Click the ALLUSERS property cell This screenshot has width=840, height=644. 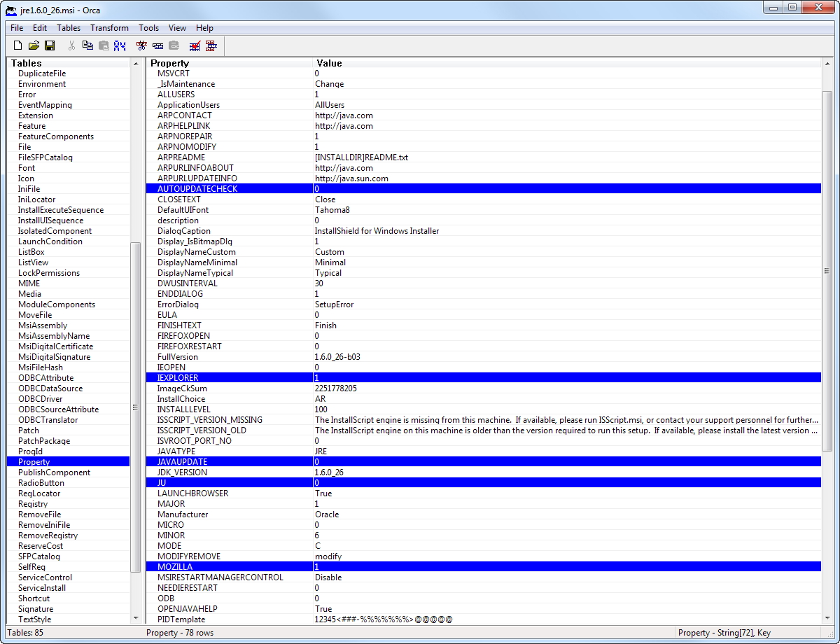(x=230, y=94)
